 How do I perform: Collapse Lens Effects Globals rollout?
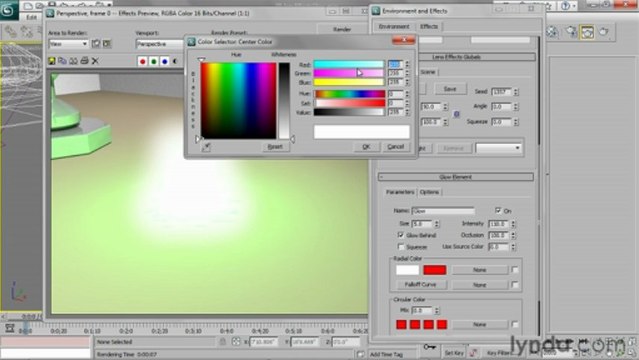(456, 57)
